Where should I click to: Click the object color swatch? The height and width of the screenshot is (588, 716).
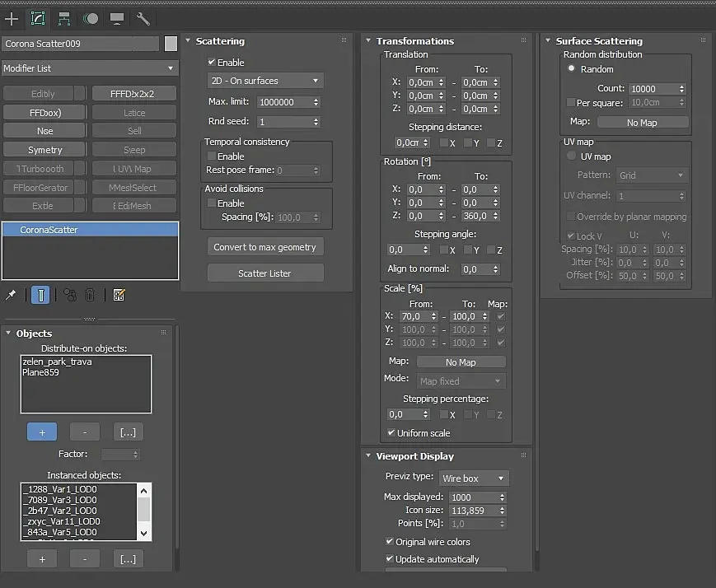point(171,44)
